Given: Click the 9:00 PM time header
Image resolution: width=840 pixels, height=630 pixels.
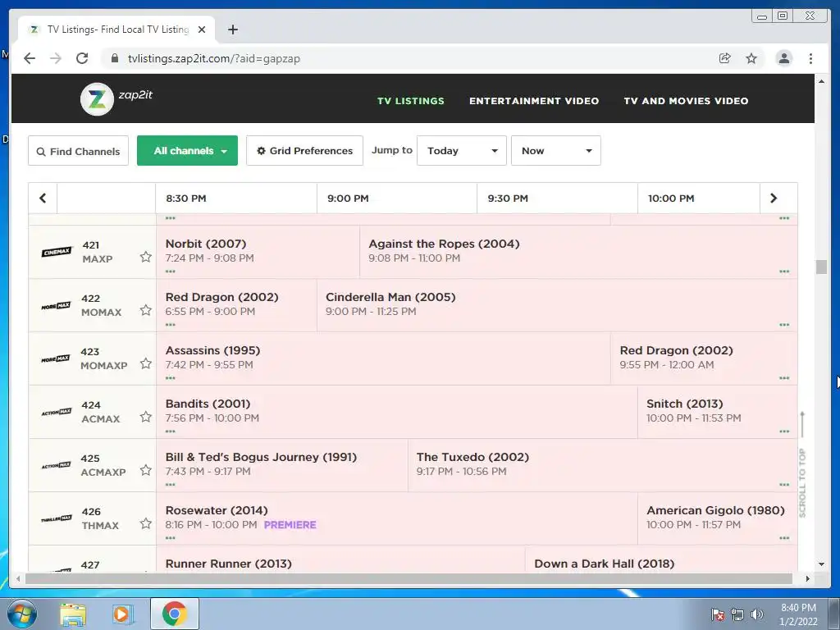Looking at the screenshot, I should (348, 199).
